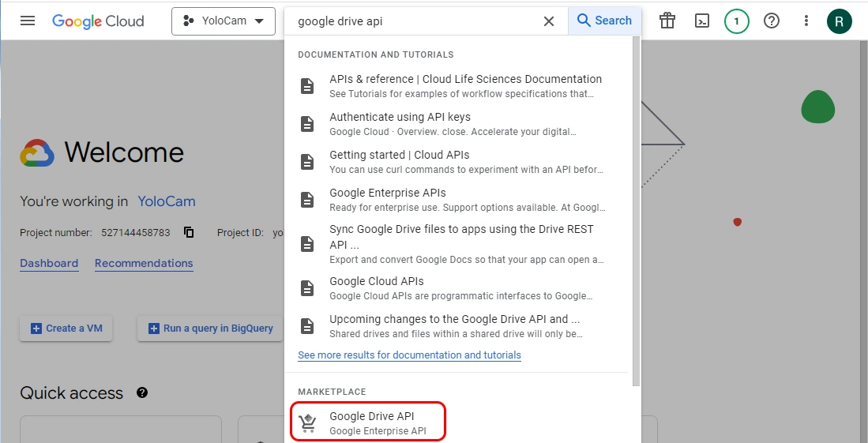See more results for documentation and tutorials

click(409, 355)
